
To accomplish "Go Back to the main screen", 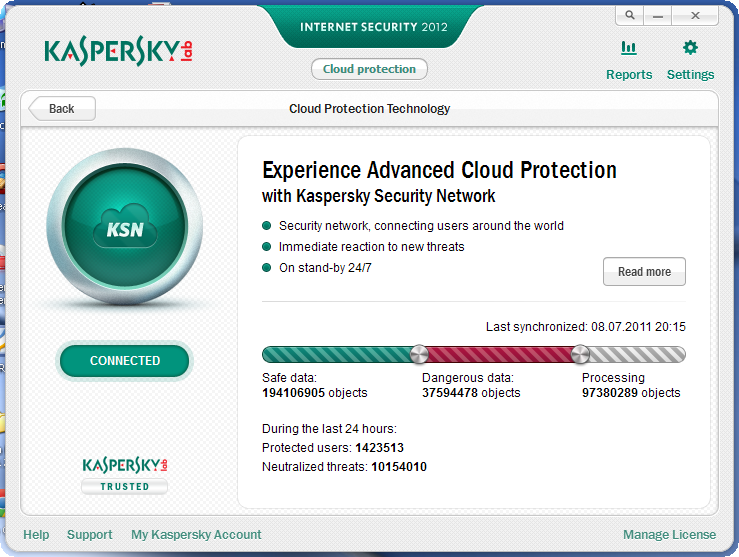I will (62, 108).
